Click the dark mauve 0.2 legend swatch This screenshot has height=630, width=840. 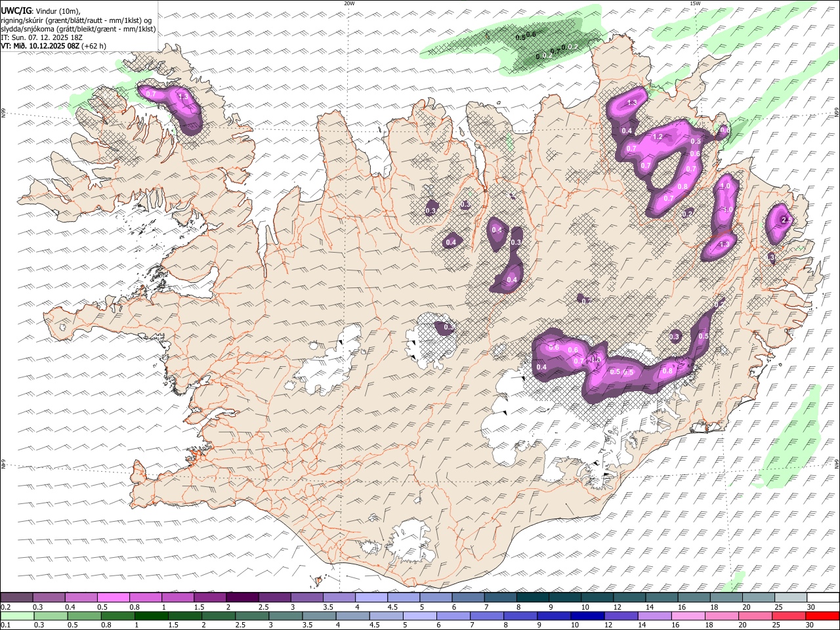(16, 598)
